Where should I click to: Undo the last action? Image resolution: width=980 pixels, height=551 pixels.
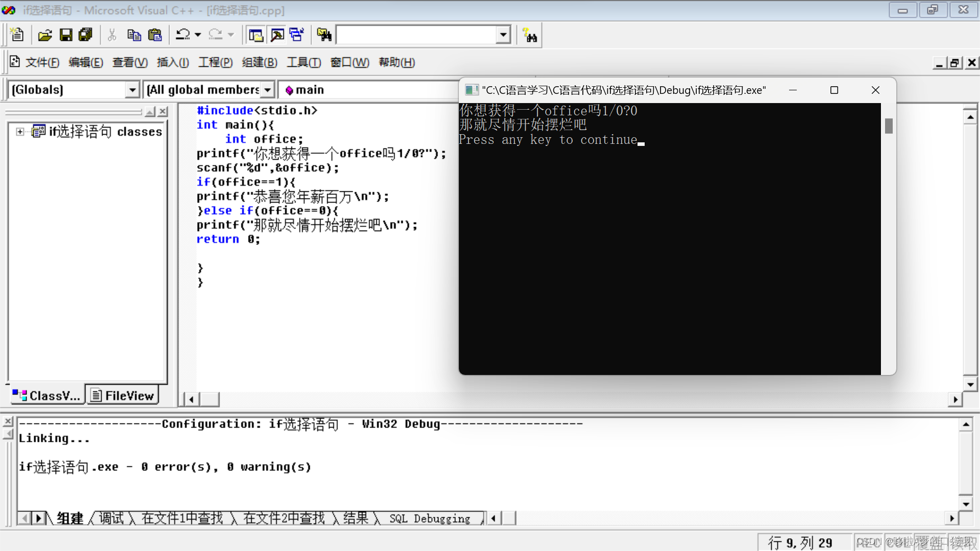(183, 35)
